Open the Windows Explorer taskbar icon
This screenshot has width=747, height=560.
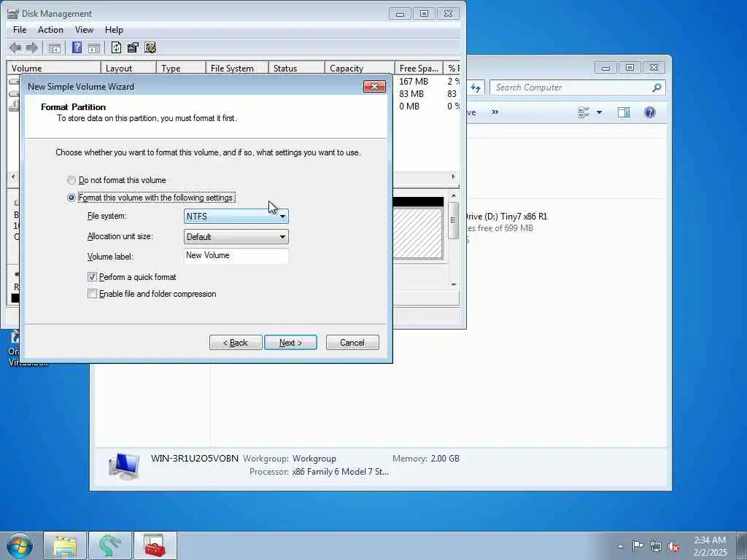click(65, 545)
